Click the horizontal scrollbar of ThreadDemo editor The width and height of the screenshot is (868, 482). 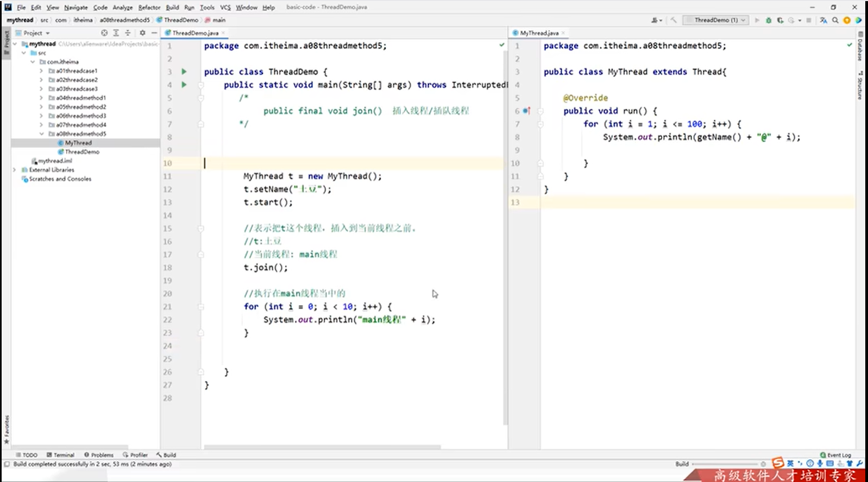[x=323, y=447]
